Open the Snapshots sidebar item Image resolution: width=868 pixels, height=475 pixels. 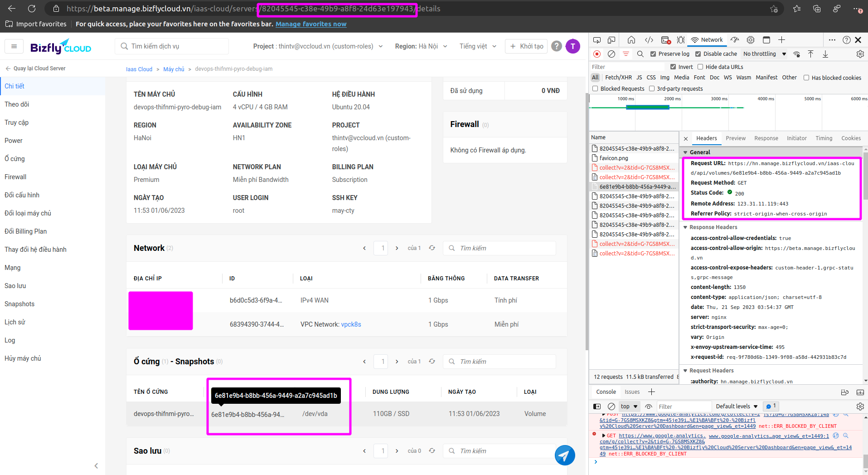tap(19, 304)
